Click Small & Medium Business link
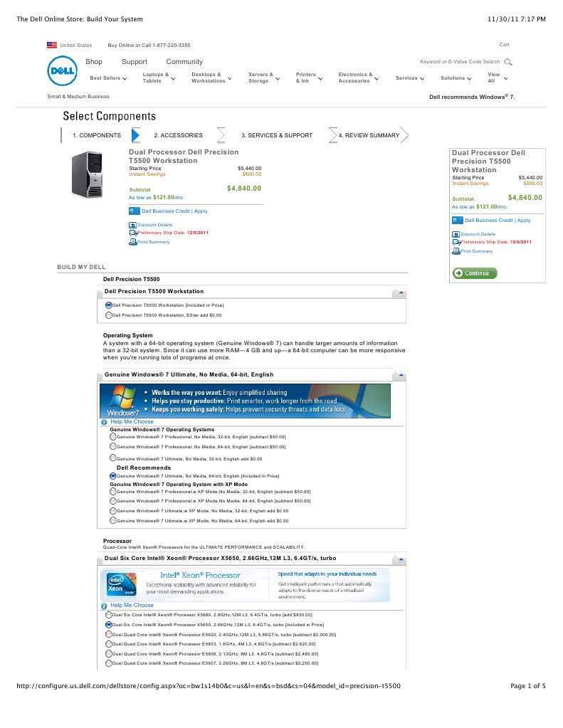563x728 pixels. pos(78,97)
